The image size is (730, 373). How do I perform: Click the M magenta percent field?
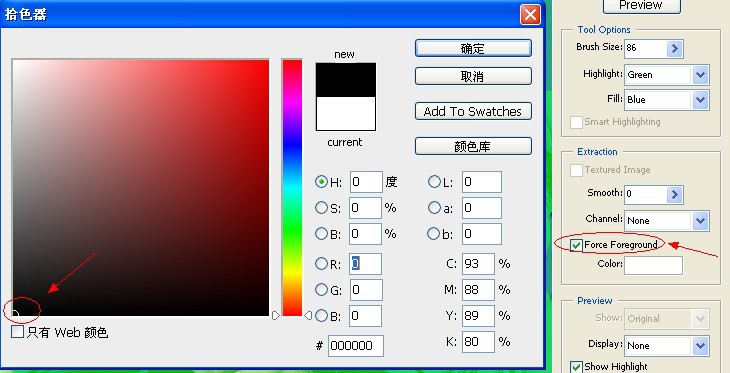[478, 290]
